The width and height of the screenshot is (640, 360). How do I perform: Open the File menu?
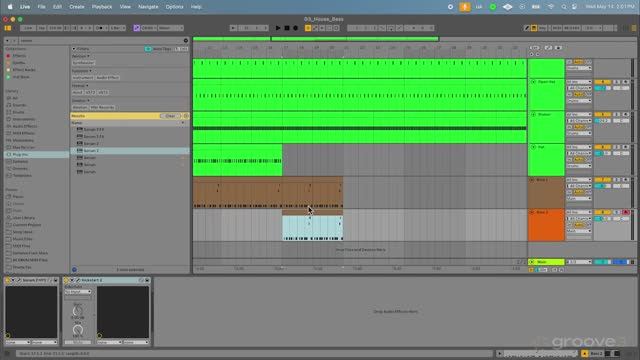(42, 7)
